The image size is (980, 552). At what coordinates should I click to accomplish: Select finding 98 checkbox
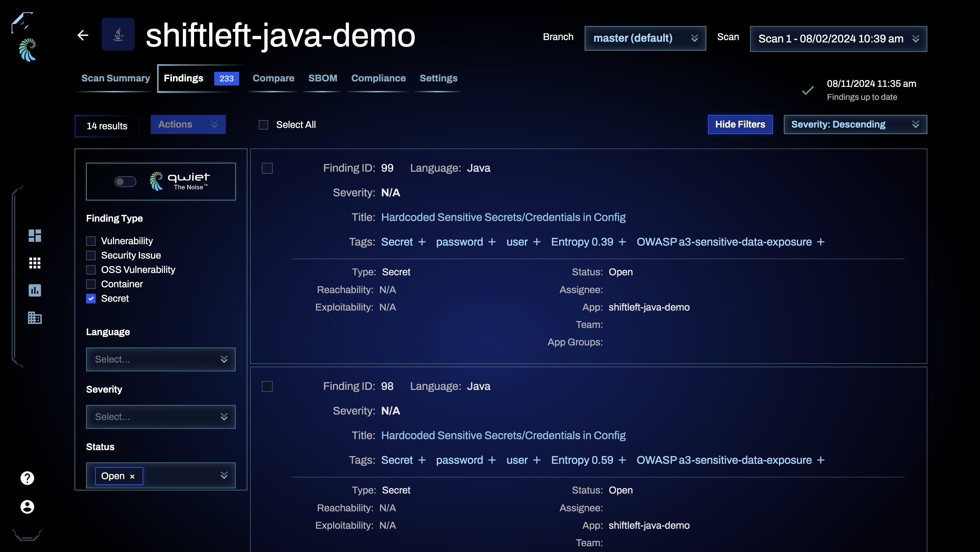[267, 386]
